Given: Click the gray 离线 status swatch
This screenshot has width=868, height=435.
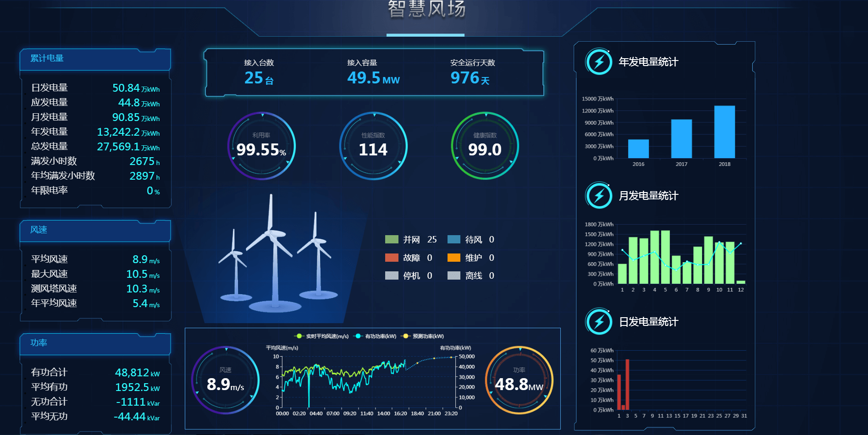Looking at the screenshot, I should [454, 275].
